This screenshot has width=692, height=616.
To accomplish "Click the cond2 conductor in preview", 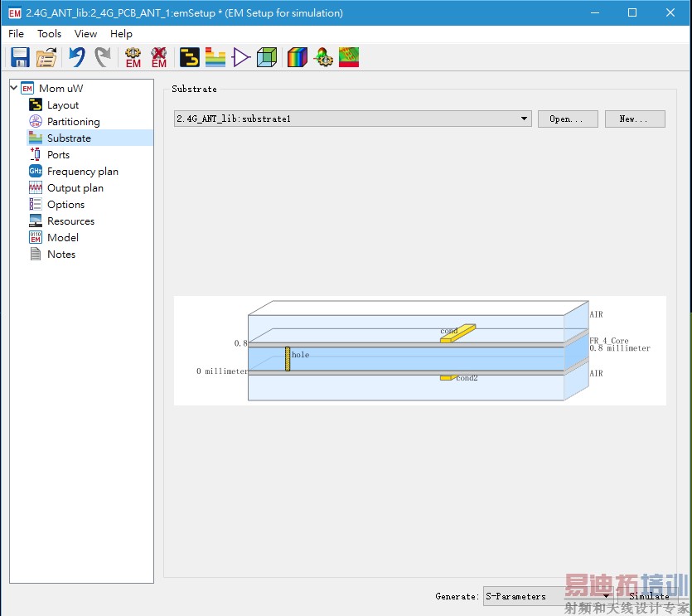I will [448, 377].
